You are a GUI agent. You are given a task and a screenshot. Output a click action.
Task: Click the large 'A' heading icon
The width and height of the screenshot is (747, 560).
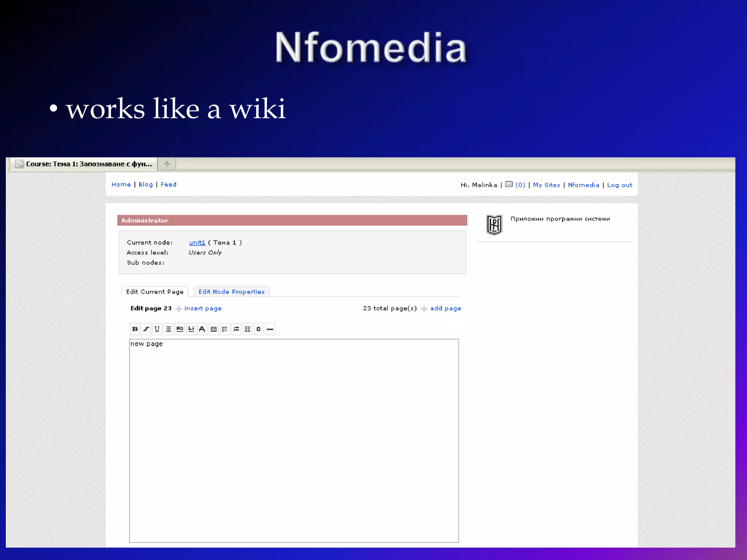pyautogui.click(x=202, y=329)
